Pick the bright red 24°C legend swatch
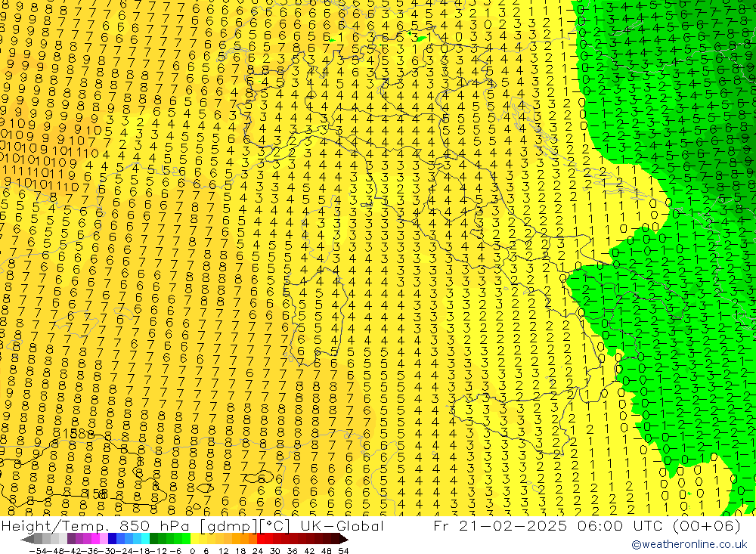This screenshot has width=756, height=554. click(x=261, y=539)
